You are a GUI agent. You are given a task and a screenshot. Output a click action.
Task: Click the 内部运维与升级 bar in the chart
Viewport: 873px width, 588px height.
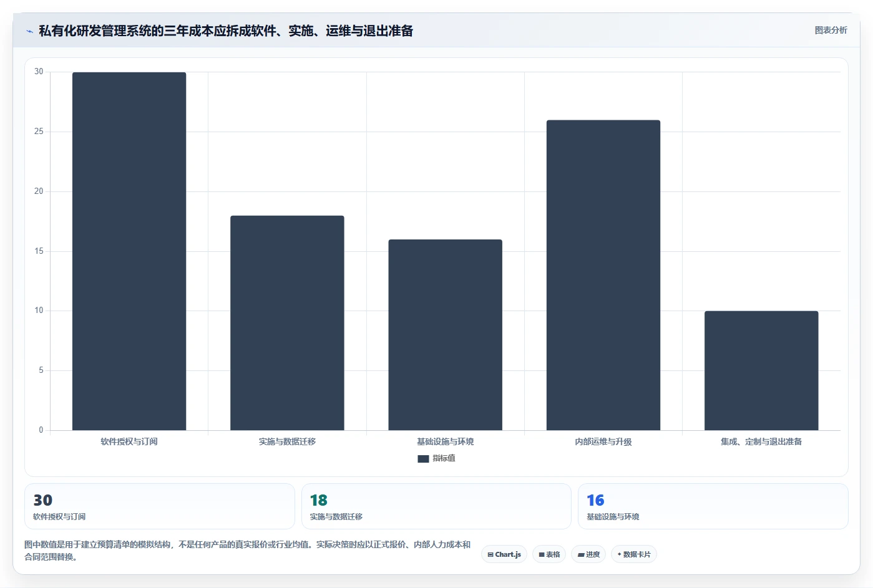coord(603,275)
